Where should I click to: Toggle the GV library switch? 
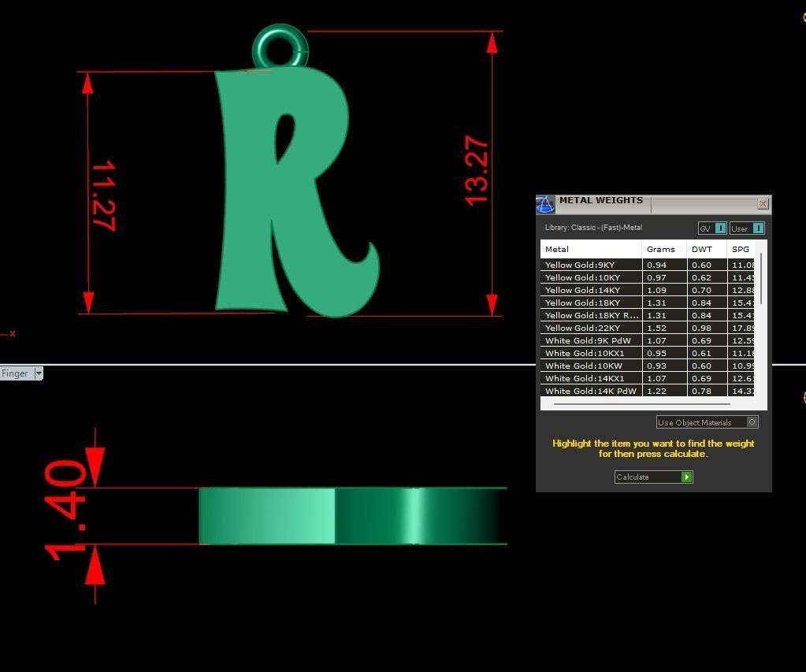[x=712, y=228]
